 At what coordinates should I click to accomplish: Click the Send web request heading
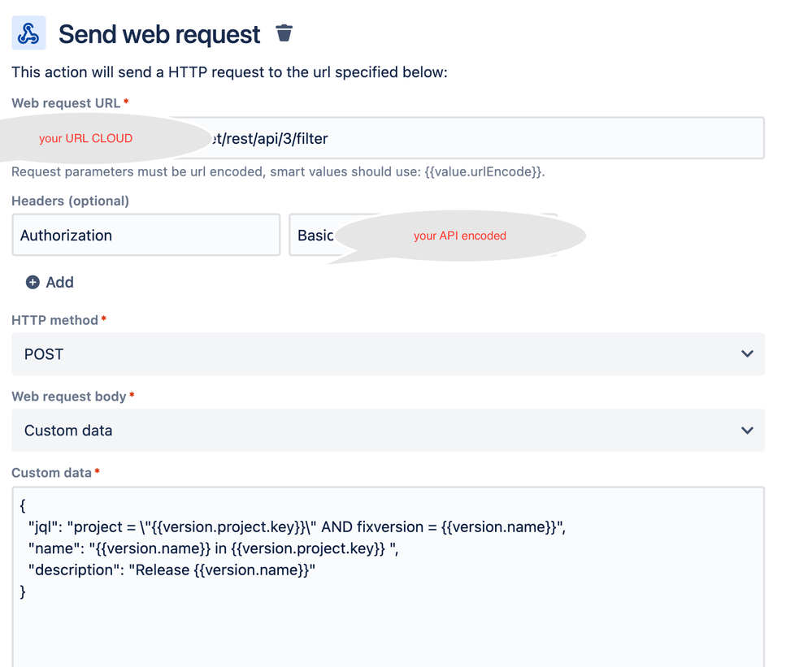click(159, 34)
